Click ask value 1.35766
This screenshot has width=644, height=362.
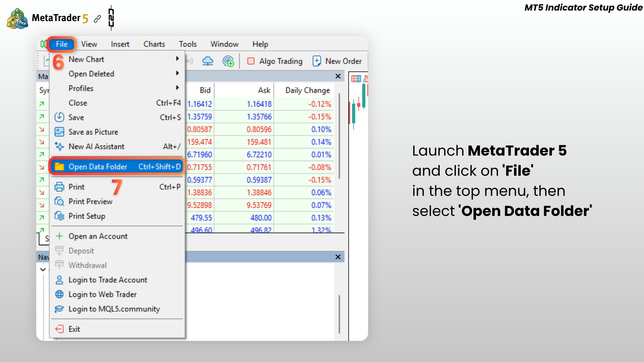point(259,117)
